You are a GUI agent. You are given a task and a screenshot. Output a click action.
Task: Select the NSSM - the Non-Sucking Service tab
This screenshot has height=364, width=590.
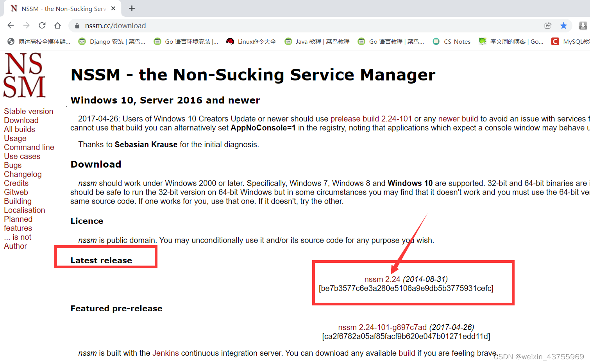tap(63, 9)
